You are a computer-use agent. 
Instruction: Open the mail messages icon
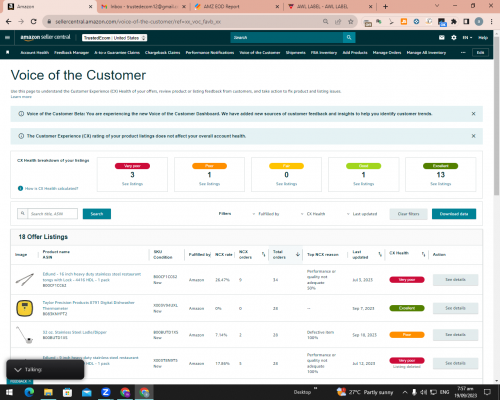coord(442,38)
